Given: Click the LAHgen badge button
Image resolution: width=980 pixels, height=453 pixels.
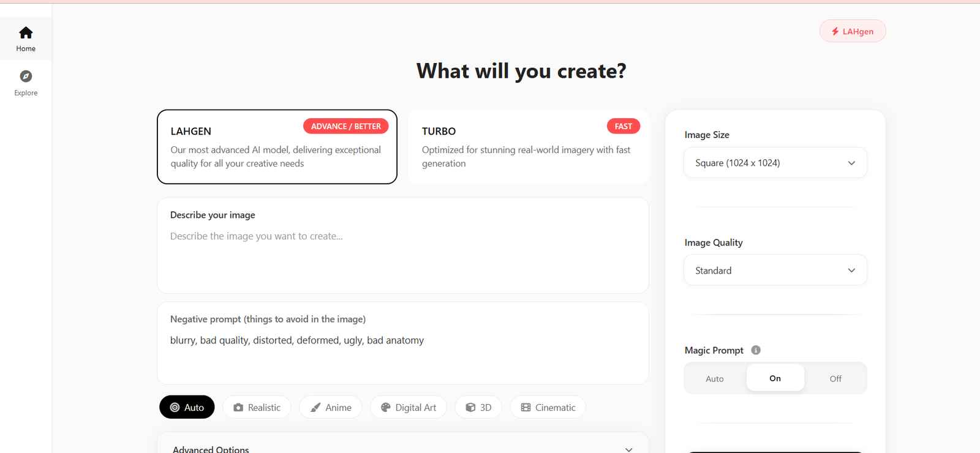Looking at the screenshot, I should coord(853,31).
